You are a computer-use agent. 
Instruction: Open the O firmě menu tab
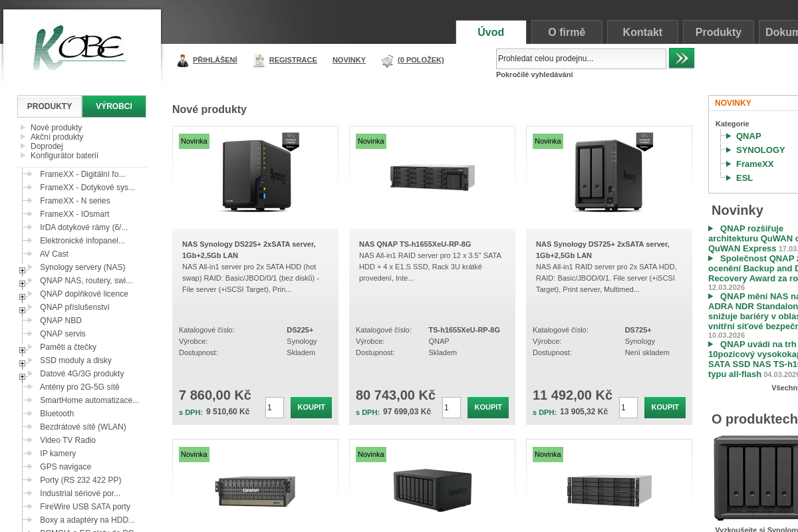tap(567, 32)
